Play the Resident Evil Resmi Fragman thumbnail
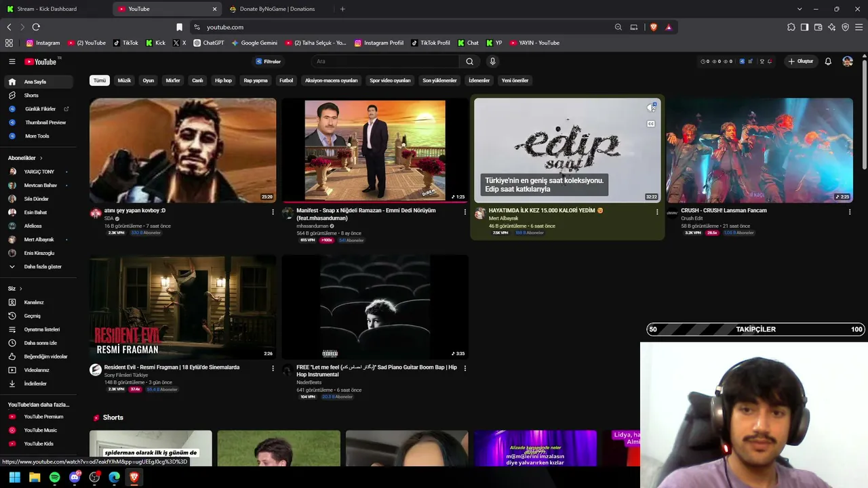Image resolution: width=868 pixels, height=488 pixels. point(183,307)
